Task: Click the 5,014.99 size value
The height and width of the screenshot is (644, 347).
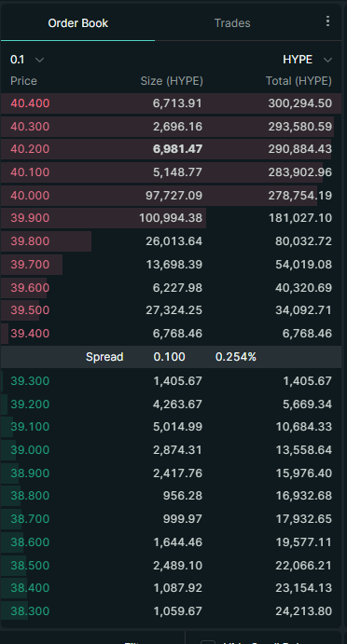Action: pos(177,427)
